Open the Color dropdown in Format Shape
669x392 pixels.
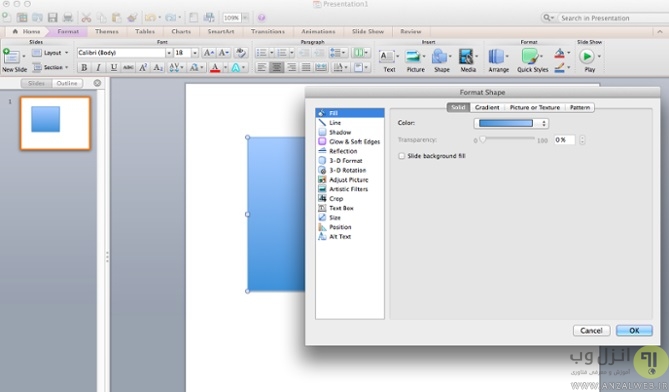tap(511, 123)
